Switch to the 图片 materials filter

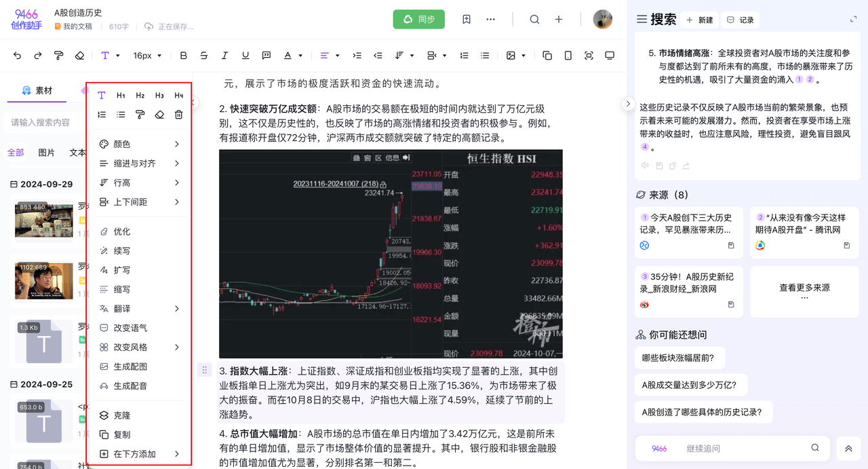[x=47, y=153]
